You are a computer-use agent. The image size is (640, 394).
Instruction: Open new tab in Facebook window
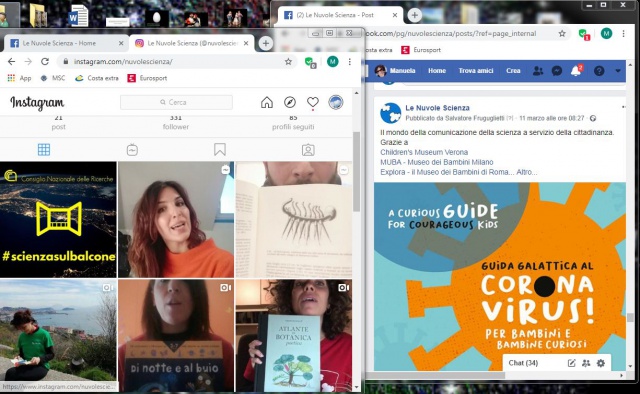[414, 15]
